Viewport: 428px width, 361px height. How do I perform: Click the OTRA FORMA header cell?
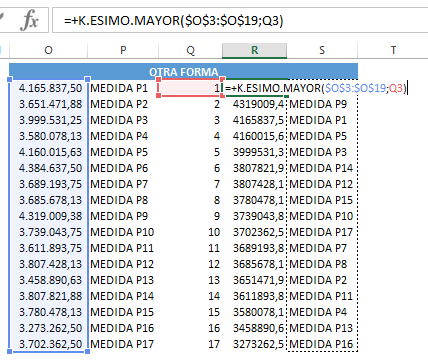click(183, 72)
